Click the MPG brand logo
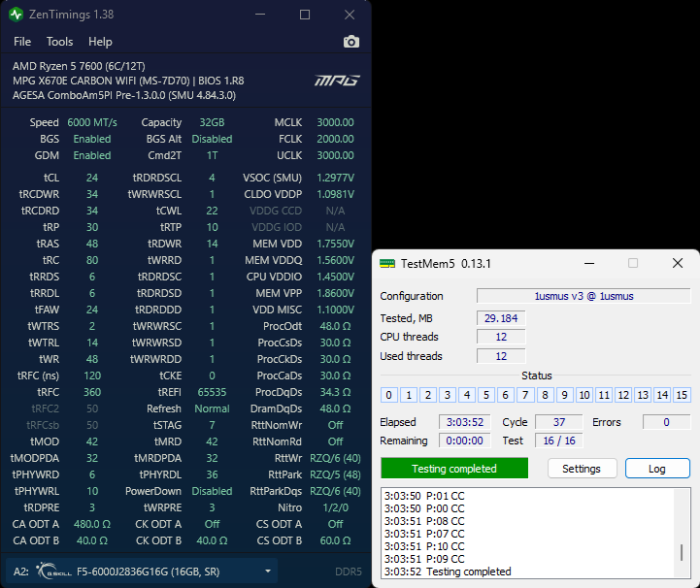The image size is (700, 588). point(337,81)
